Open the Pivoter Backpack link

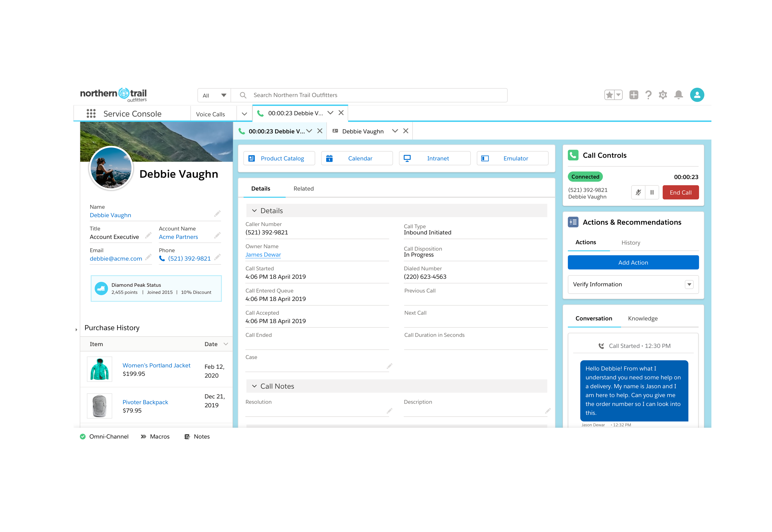[145, 402]
